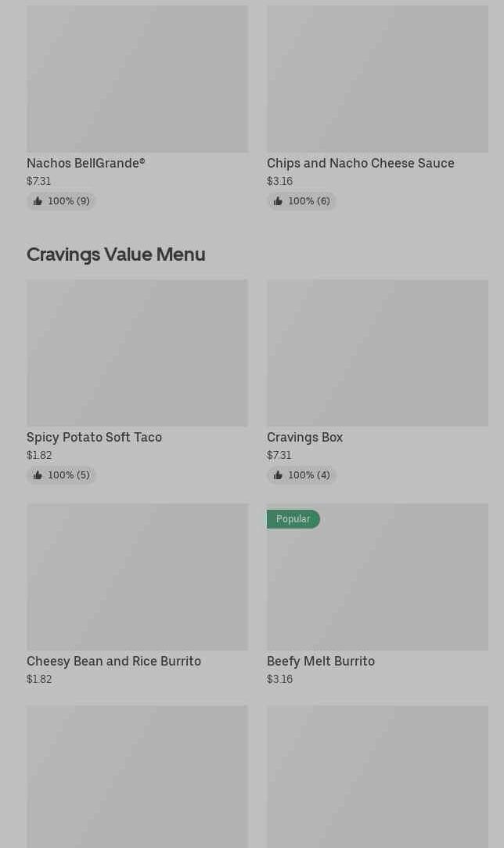The width and height of the screenshot is (504, 848).
Task: Select the Spicy Potato Soft Taco name
Action: tap(94, 437)
